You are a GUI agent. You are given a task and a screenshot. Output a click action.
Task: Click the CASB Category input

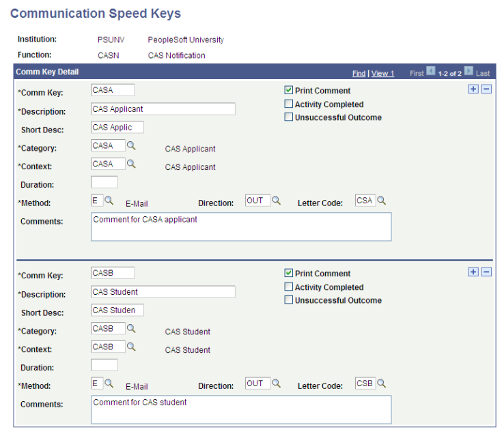tap(108, 328)
